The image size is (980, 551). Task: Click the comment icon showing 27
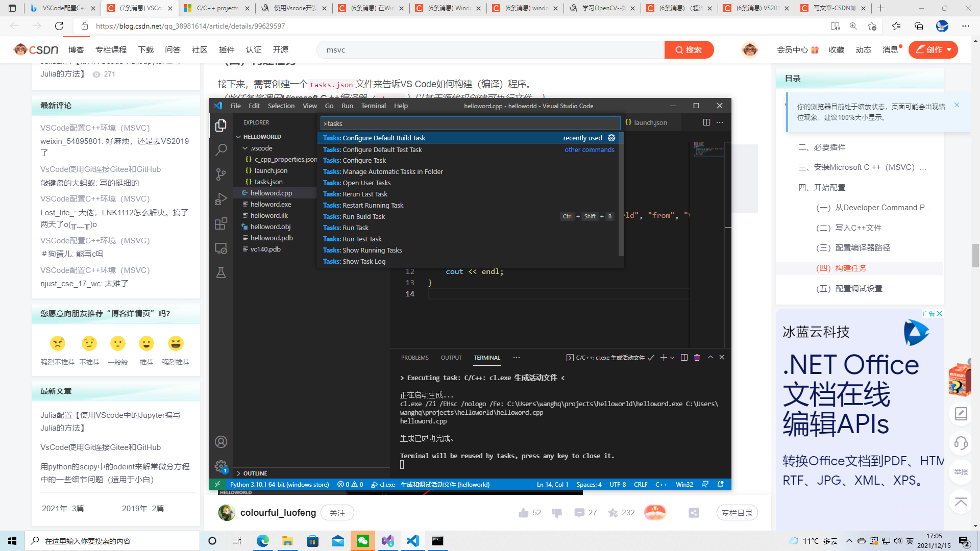579,513
